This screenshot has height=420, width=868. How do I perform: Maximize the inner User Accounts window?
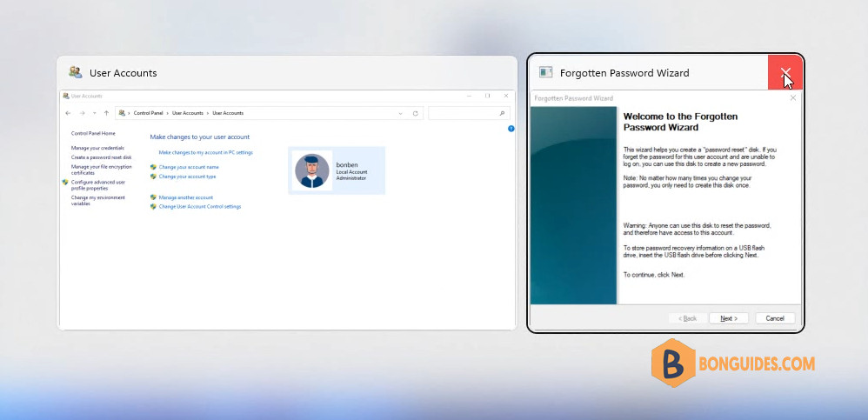tap(488, 96)
